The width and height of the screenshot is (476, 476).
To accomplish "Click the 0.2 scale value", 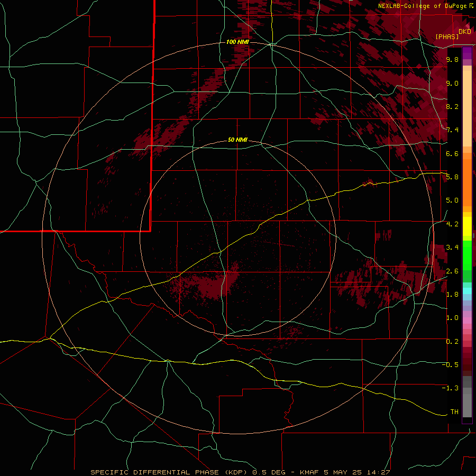I will [452, 342].
